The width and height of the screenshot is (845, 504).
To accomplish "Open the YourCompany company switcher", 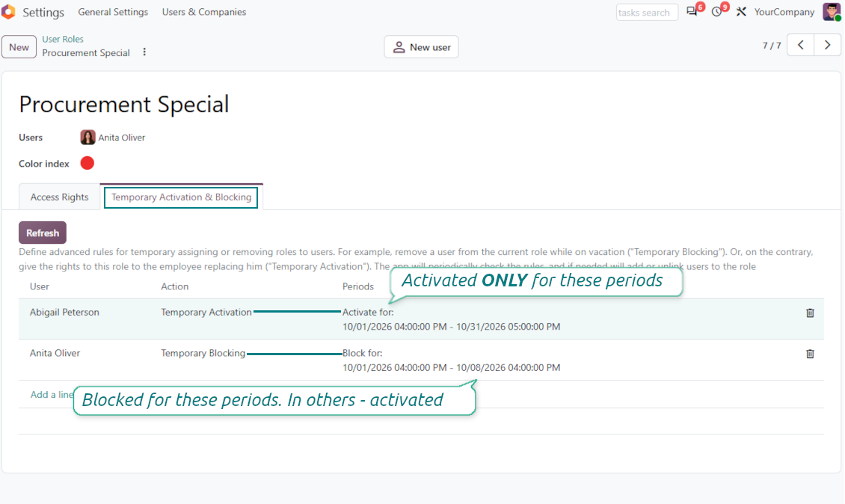I will pos(784,12).
